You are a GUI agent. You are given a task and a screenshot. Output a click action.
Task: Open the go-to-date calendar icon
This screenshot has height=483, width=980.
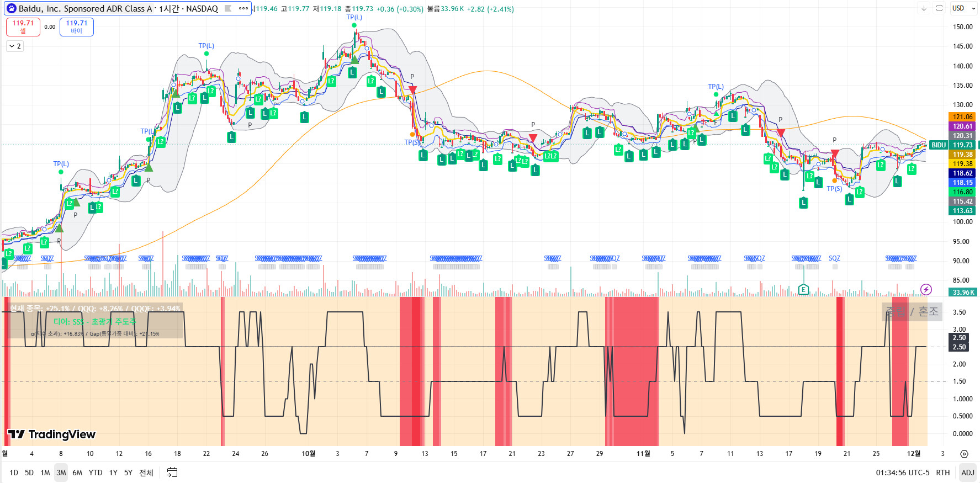tap(172, 473)
